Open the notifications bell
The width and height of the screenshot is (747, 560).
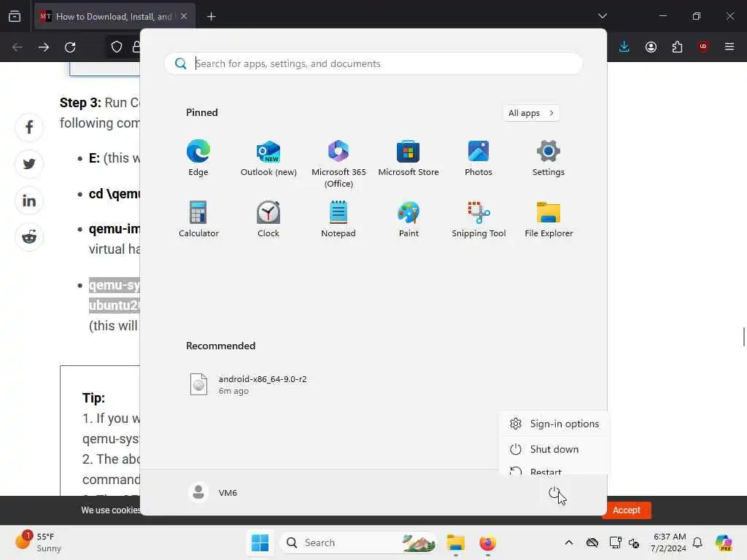click(697, 542)
